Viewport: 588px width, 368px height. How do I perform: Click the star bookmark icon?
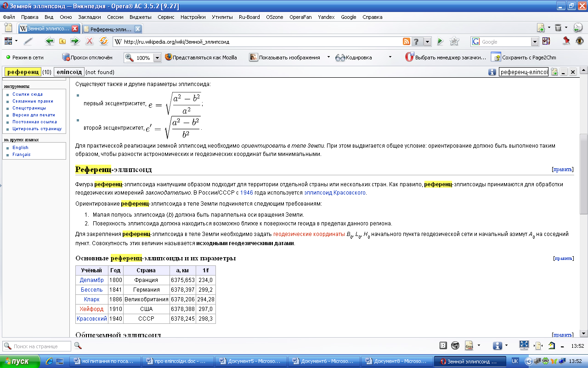pyautogui.click(x=454, y=41)
